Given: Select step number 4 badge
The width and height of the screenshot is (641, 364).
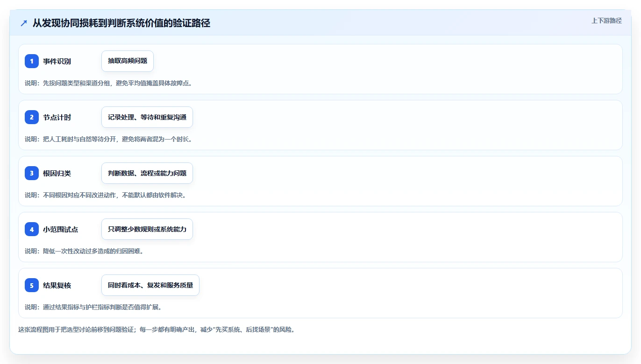Looking at the screenshot, I should [32, 229].
